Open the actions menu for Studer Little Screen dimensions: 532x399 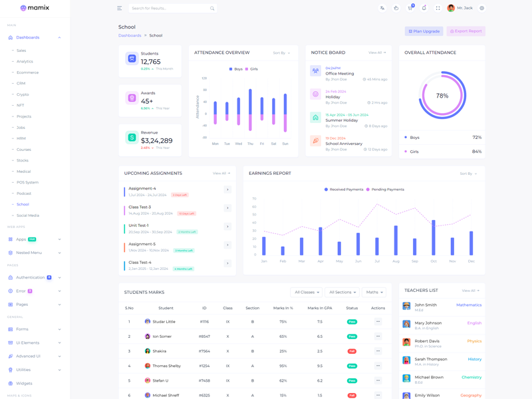pos(378,322)
